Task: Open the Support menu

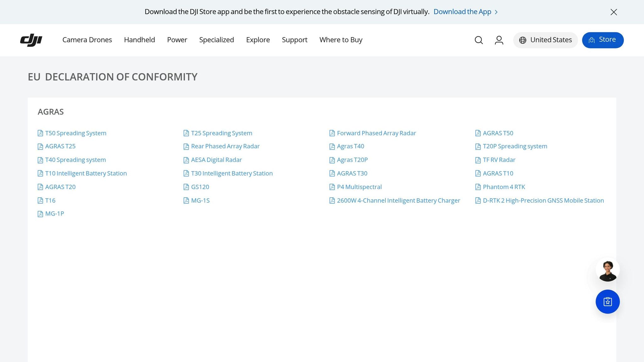Action: [294, 40]
